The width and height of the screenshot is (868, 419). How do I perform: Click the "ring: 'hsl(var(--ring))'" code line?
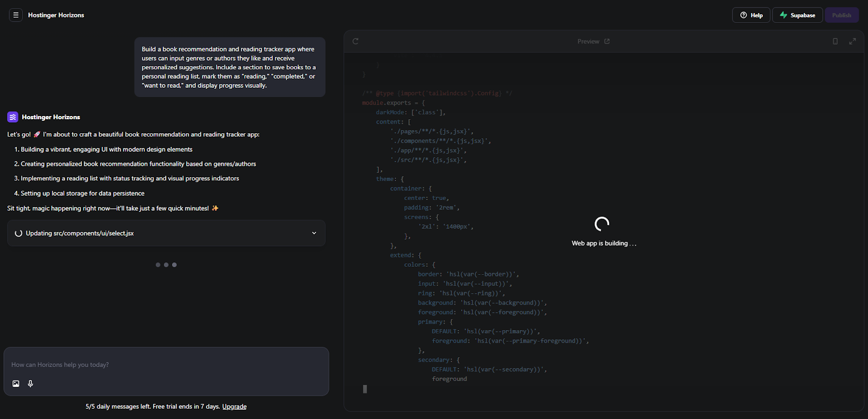pyautogui.click(x=461, y=293)
